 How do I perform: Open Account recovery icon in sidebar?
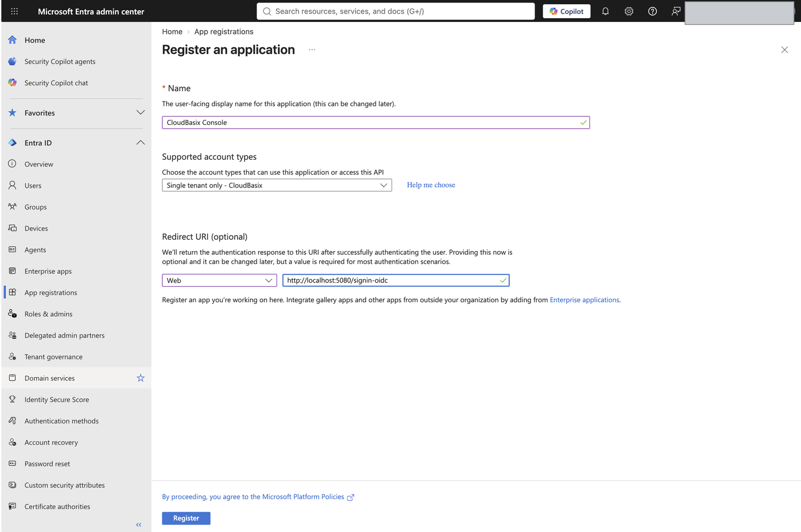click(x=12, y=442)
